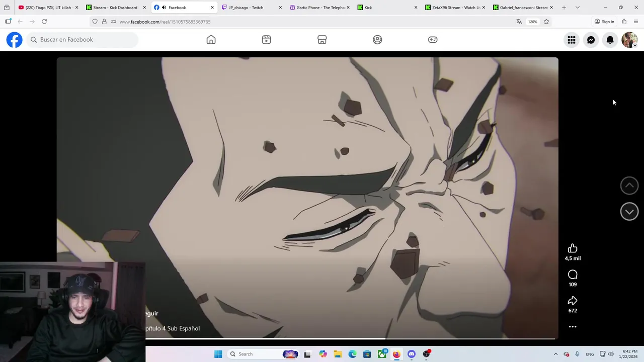Switch to the ZetaX96 Stream tab
Viewport: 644px width, 362px height.
pyautogui.click(x=456, y=8)
